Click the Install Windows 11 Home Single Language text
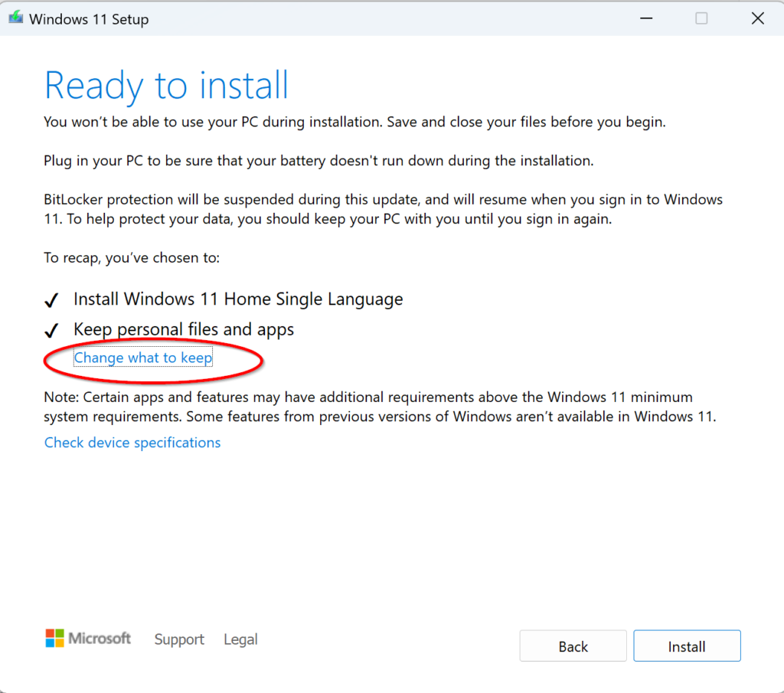 click(238, 299)
